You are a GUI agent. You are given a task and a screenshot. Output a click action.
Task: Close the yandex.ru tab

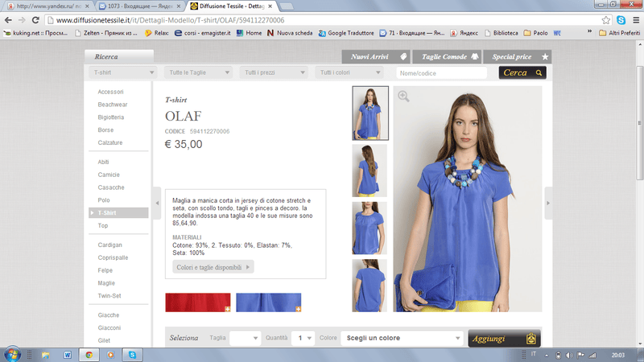pyautogui.click(x=87, y=6)
